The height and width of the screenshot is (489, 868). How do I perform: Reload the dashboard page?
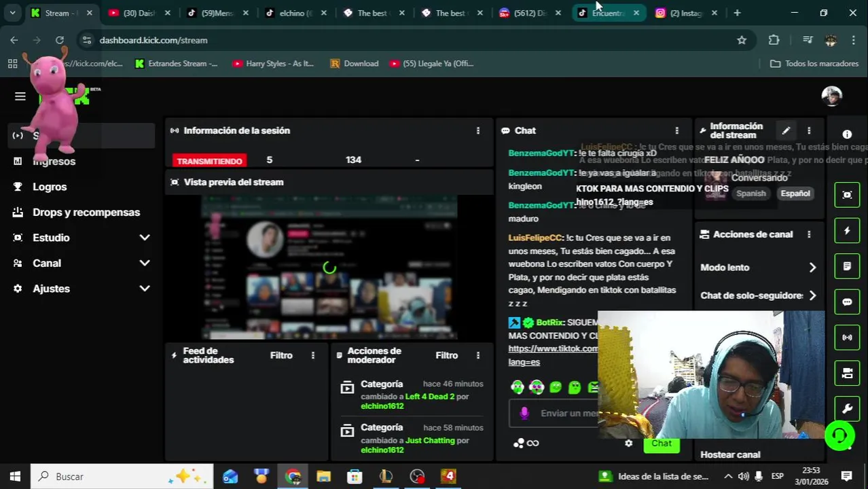60,40
